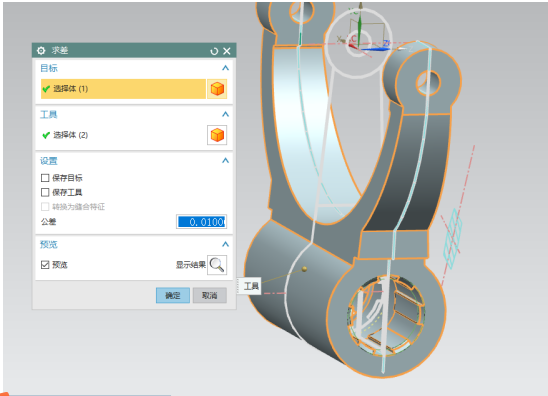This screenshot has height=396, width=548.
Task: Collapse the 设置 section
Action: click(225, 160)
